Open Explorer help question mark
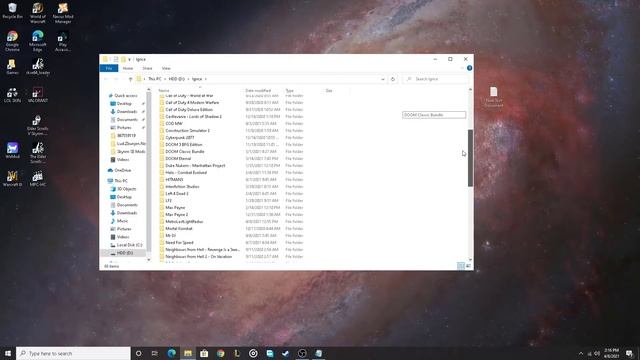This screenshot has height=360, width=640. click(469, 68)
